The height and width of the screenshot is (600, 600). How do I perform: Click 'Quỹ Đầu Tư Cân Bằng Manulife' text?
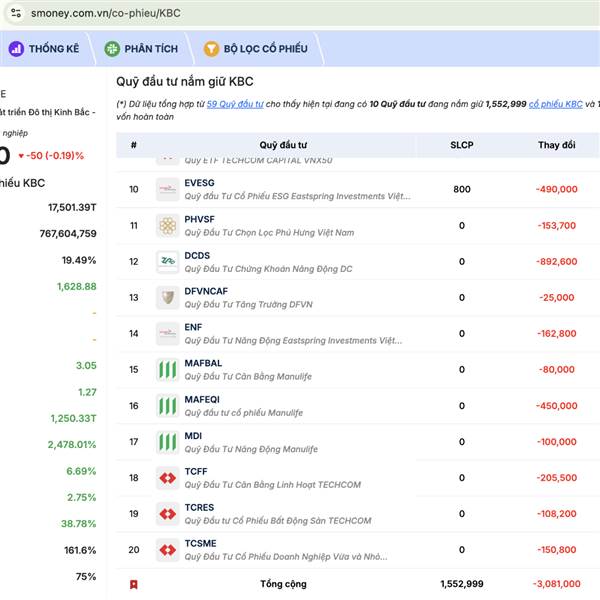[248, 377]
